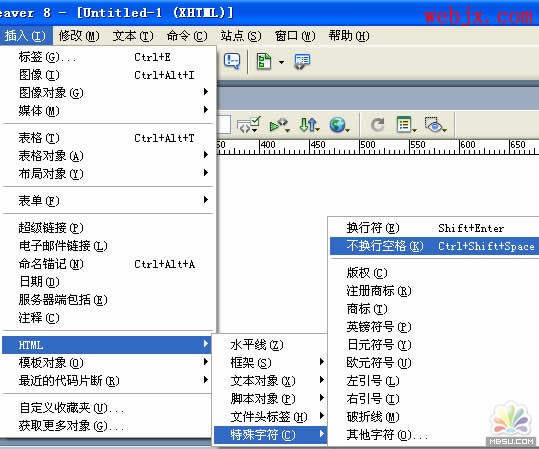Insert 不换行空格(K) non-breaking space
This screenshot has width=539, height=449.
click(x=434, y=246)
